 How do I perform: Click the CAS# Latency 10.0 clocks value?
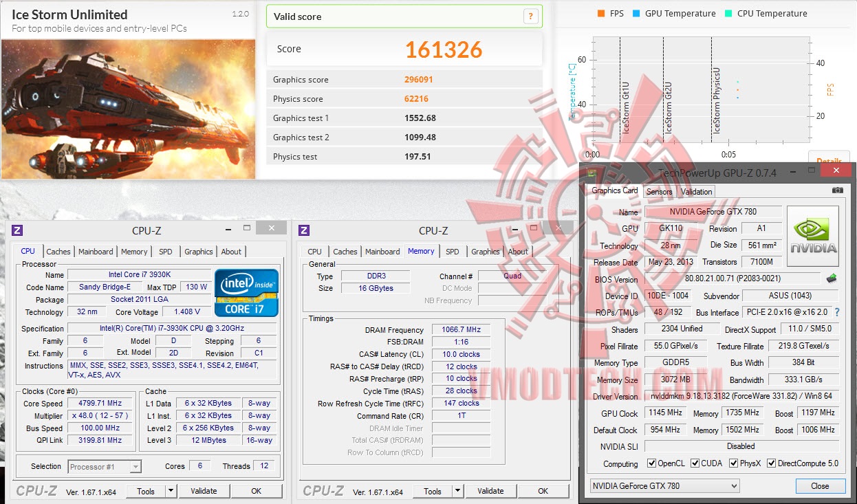(x=461, y=355)
